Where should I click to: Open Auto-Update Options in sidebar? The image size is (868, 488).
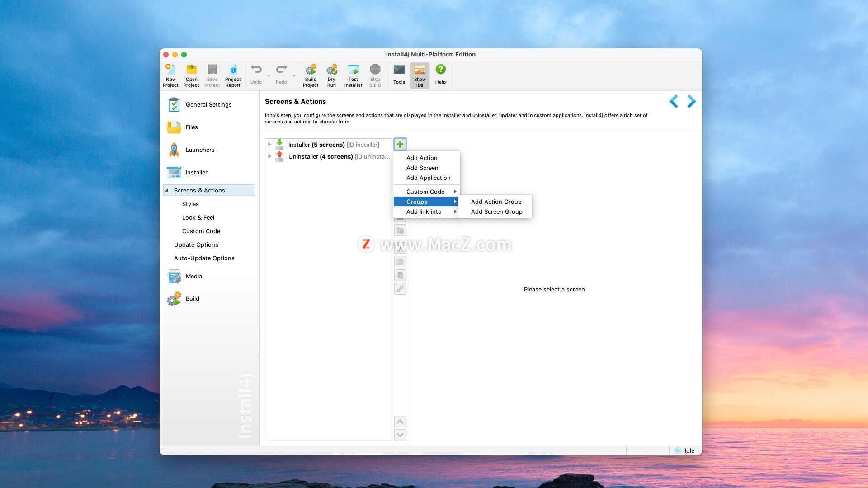pyautogui.click(x=204, y=258)
